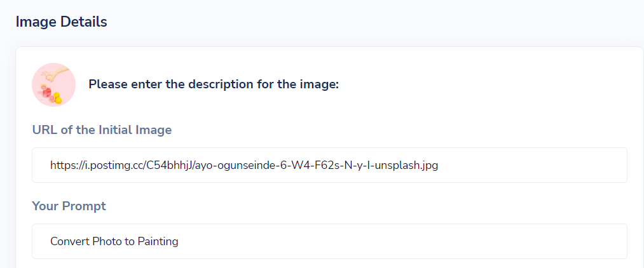Screen dimensions: 644x268
Task: Click the yellow lemons in the thumbnail
Action: click(57, 98)
